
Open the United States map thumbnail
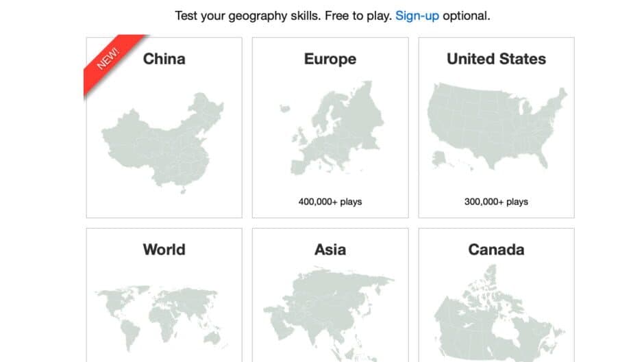tap(496, 127)
